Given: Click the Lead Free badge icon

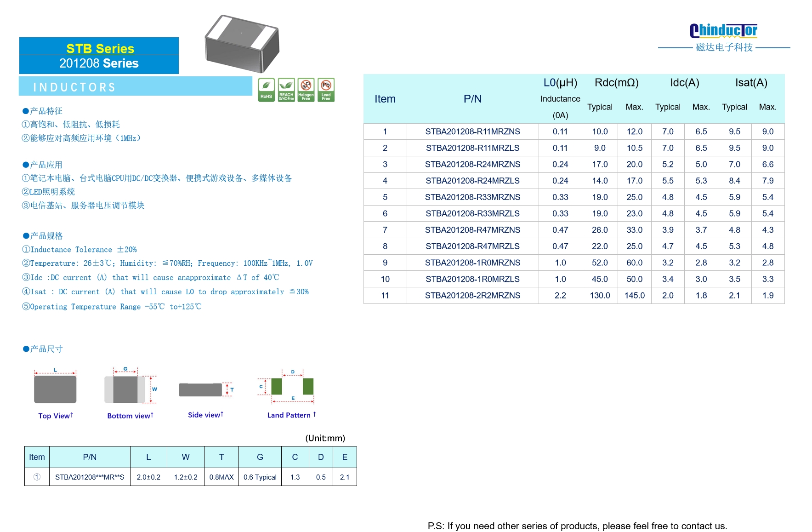Looking at the screenshot, I should tap(326, 90).
